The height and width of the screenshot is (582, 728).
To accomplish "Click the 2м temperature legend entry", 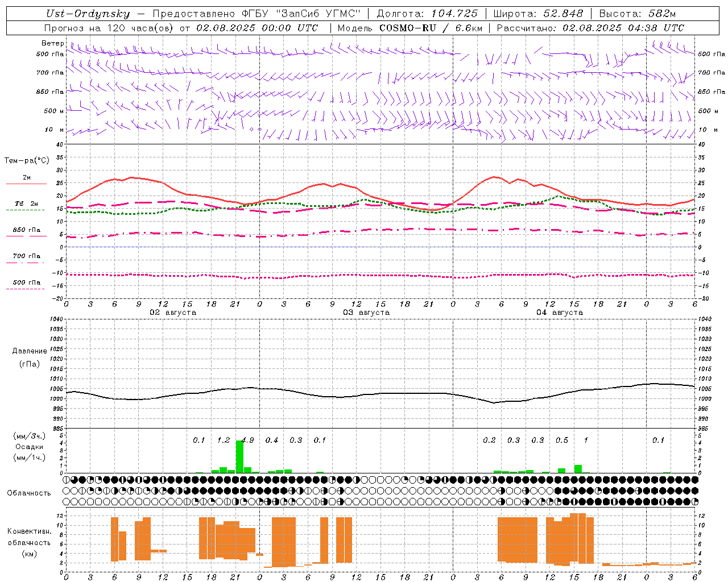I will (x=27, y=178).
